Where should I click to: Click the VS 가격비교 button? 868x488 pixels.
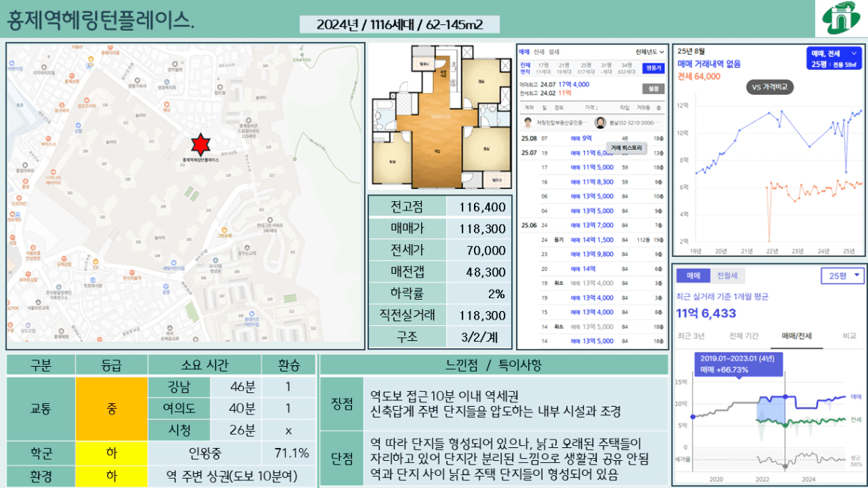(771, 87)
